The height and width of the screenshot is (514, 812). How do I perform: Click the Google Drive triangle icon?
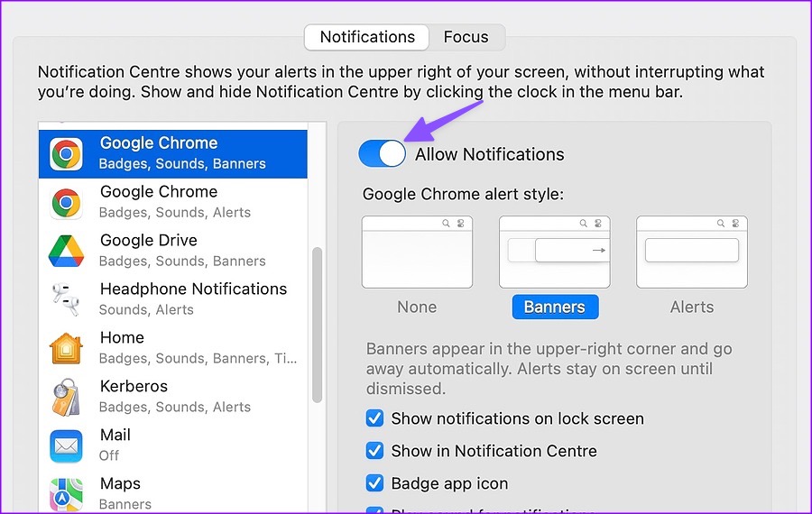pos(66,251)
